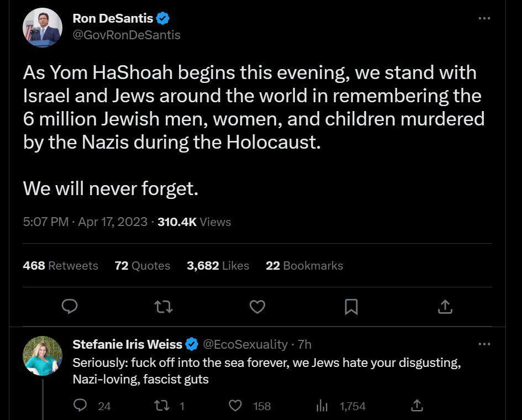Like Stefanie Iris Weiss's reply
522x420 pixels.
(x=236, y=406)
